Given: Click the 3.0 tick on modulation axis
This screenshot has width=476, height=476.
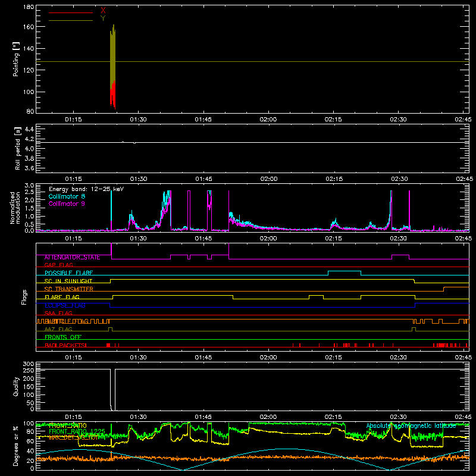Looking at the screenshot, I should click(29, 186).
